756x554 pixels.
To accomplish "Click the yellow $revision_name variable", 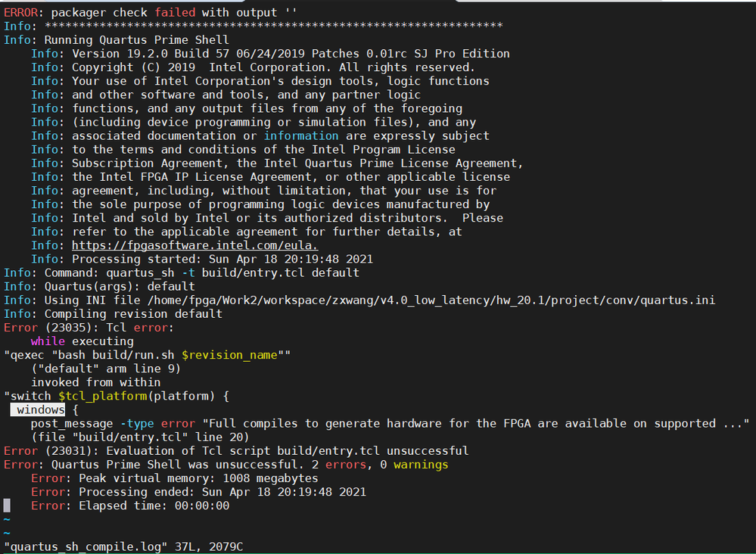I will (229, 356).
